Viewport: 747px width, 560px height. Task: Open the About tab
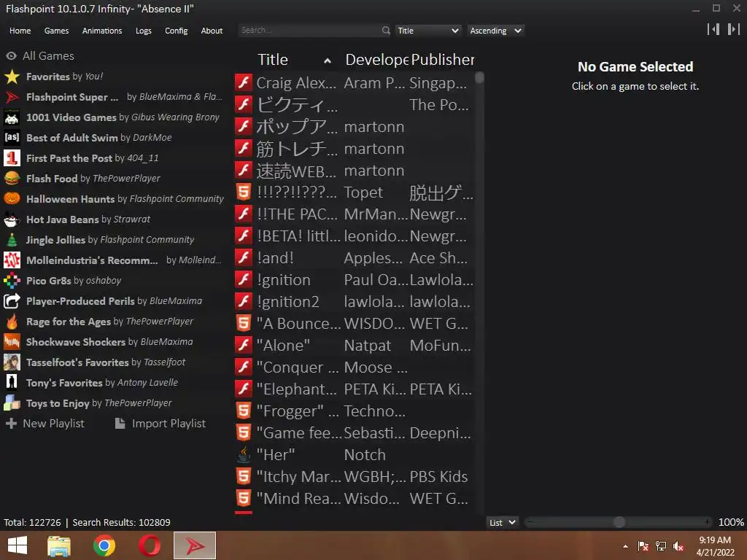tap(212, 31)
